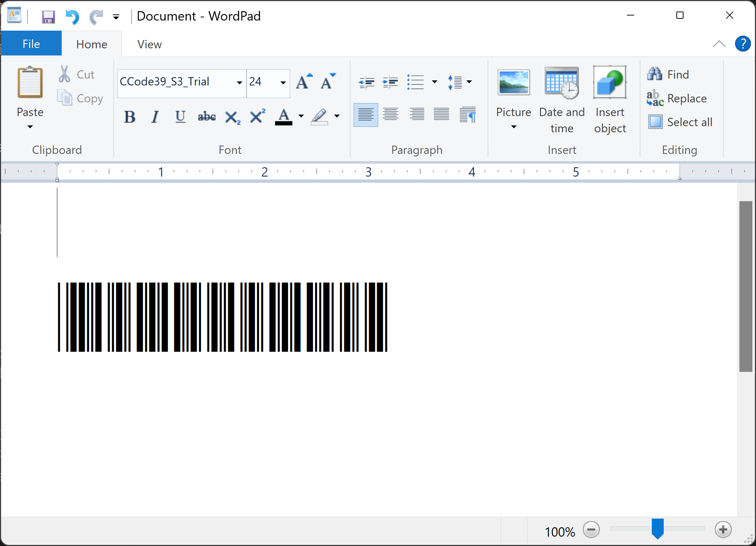The width and height of the screenshot is (756, 546).
Task: Open WordPad Help
Action: [743, 44]
